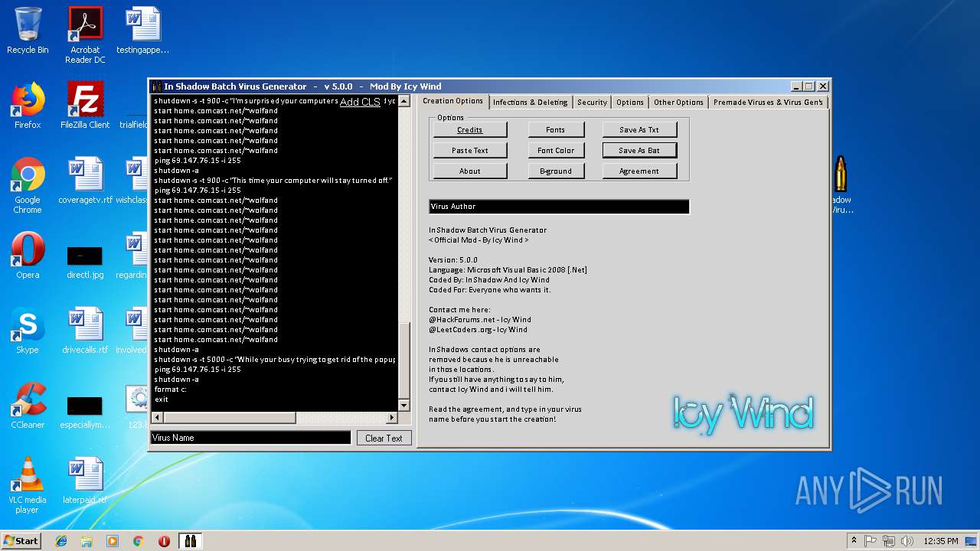The image size is (980, 551).
Task: Open the Google Chrome desktop shortcut
Action: (x=28, y=186)
